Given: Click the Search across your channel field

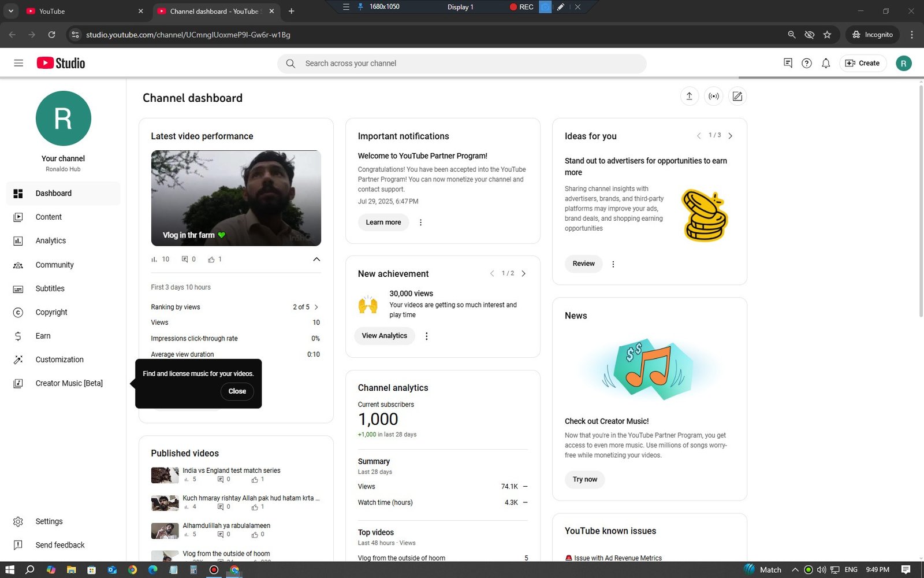Looking at the screenshot, I should tap(462, 64).
